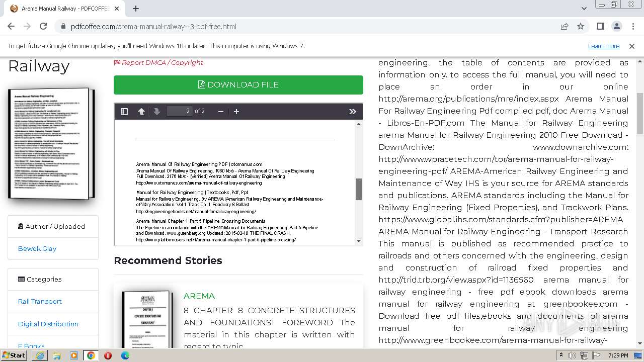Open Chrome three-dot menu
Screen dimensions: 644x362
pos(632,26)
